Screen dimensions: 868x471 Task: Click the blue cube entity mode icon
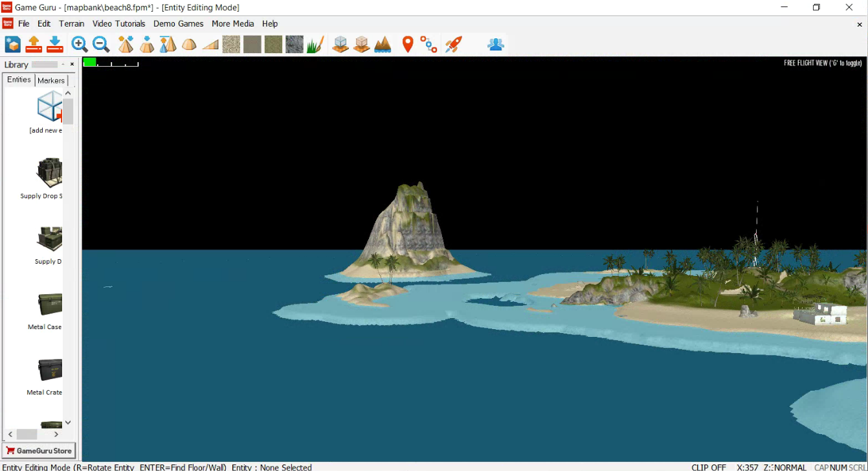[x=340, y=44]
